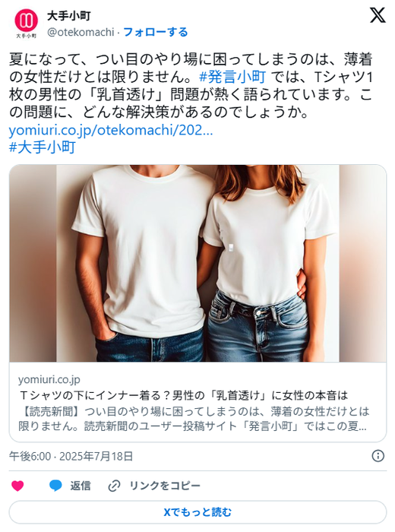The height and width of the screenshot is (532, 395).
Task: Open the tweet timestamp 午後6:00 2025年7月18日
Action: coord(71,456)
